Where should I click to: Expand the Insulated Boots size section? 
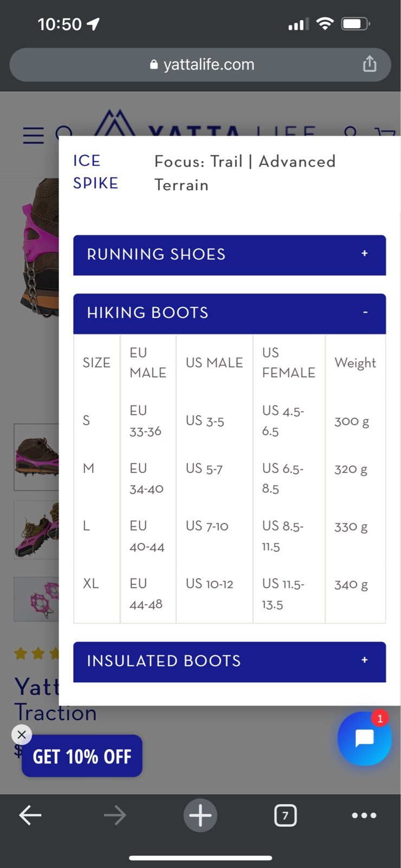[230, 662]
